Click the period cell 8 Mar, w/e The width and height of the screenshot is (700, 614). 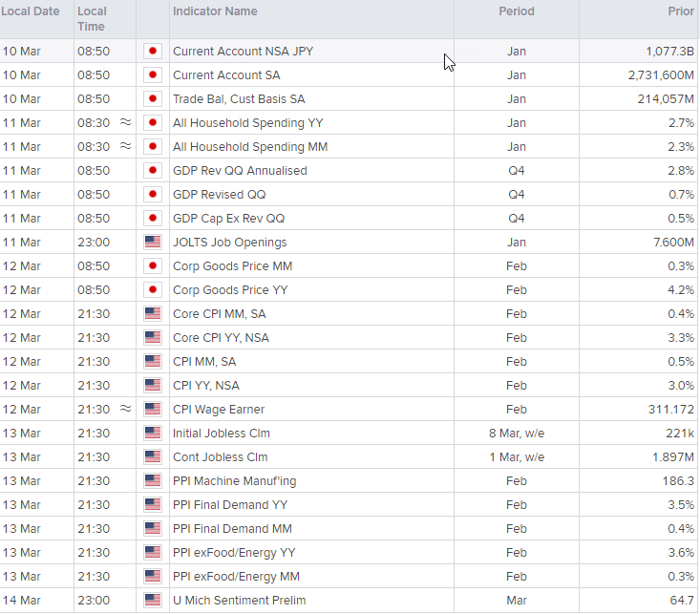click(x=517, y=434)
